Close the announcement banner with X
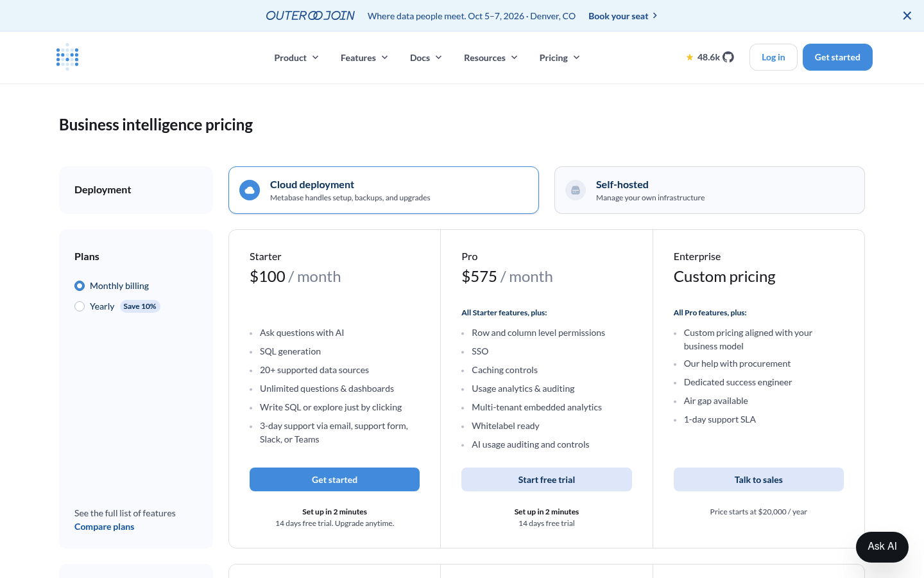The height and width of the screenshot is (578, 924). pos(907,16)
